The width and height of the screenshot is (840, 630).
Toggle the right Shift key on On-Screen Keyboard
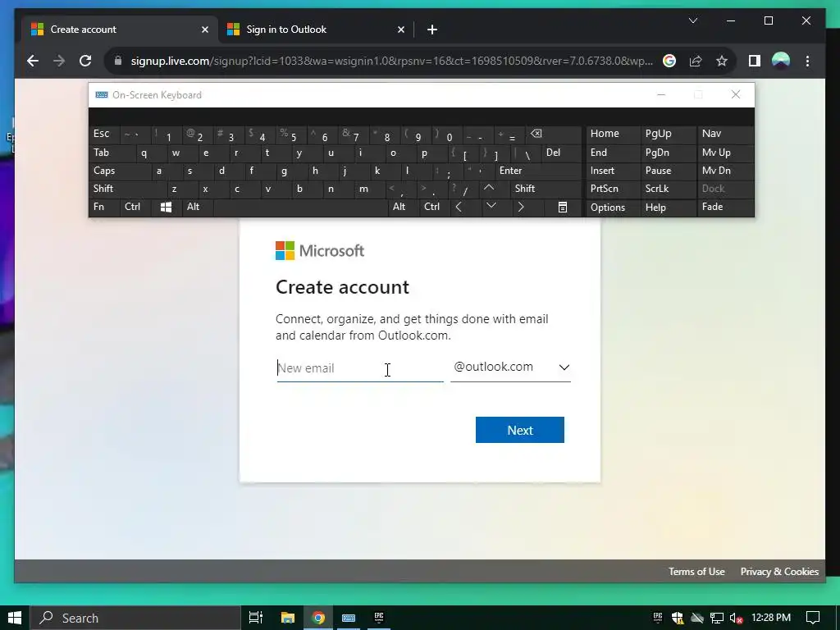pos(546,188)
